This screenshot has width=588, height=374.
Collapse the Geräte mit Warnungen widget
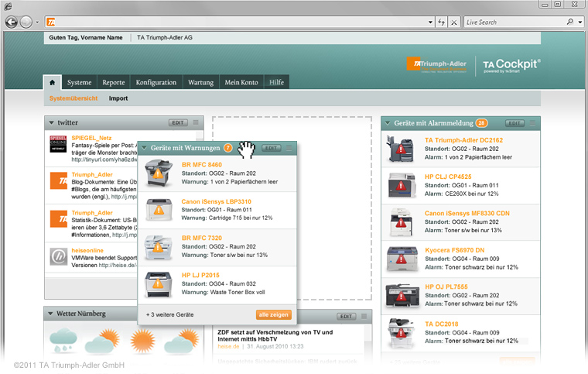[x=144, y=148]
